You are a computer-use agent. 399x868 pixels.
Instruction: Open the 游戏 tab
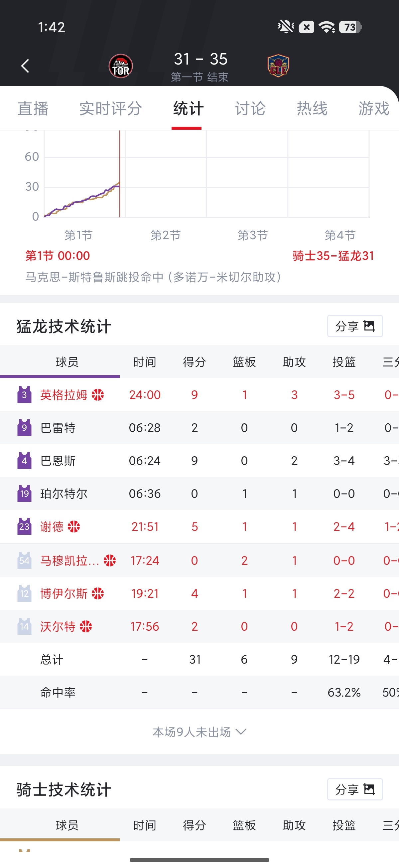click(x=374, y=108)
